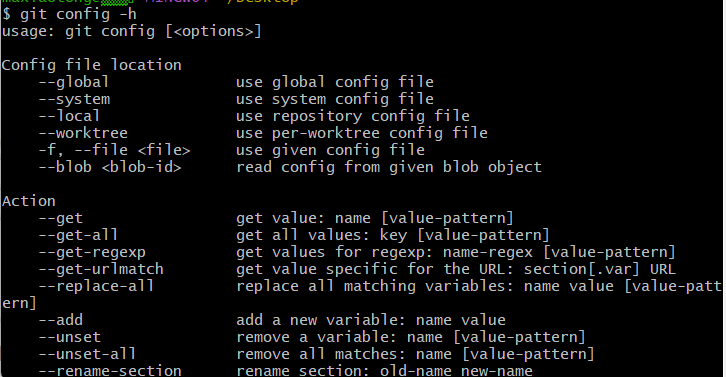Click the '--get-all' option text
The width and height of the screenshot is (726, 377).
(78, 235)
